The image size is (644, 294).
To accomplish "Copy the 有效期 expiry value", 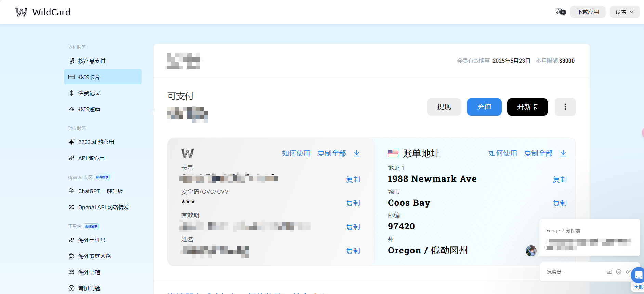I will (353, 227).
